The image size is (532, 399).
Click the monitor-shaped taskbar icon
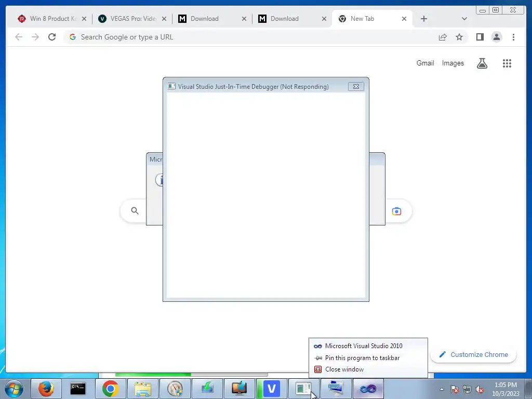(x=239, y=389)
